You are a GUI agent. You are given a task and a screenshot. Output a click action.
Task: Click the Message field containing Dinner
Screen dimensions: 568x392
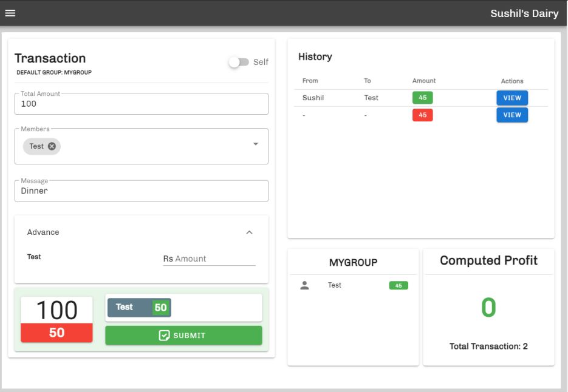[x=140, y=191]
